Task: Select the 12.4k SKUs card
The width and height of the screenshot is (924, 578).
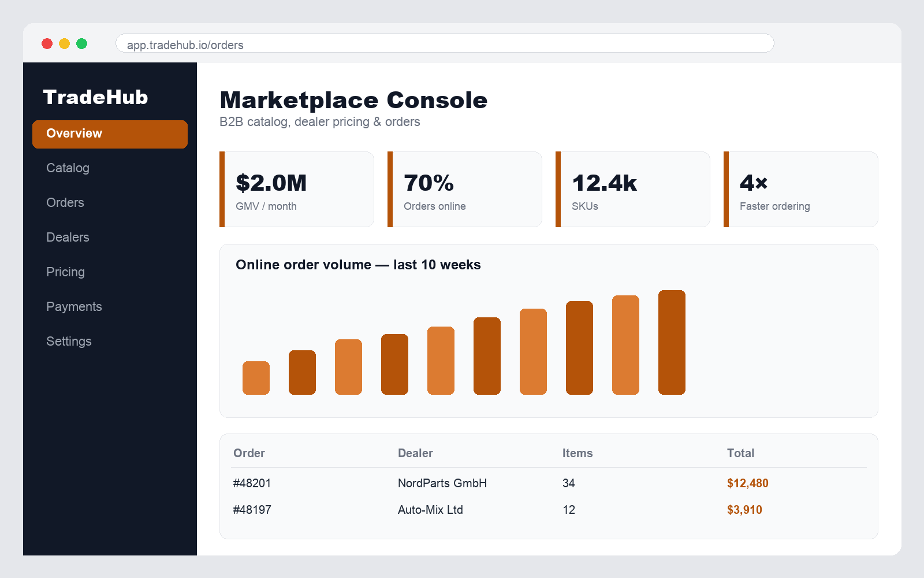Action: click(x=633, y=190)
